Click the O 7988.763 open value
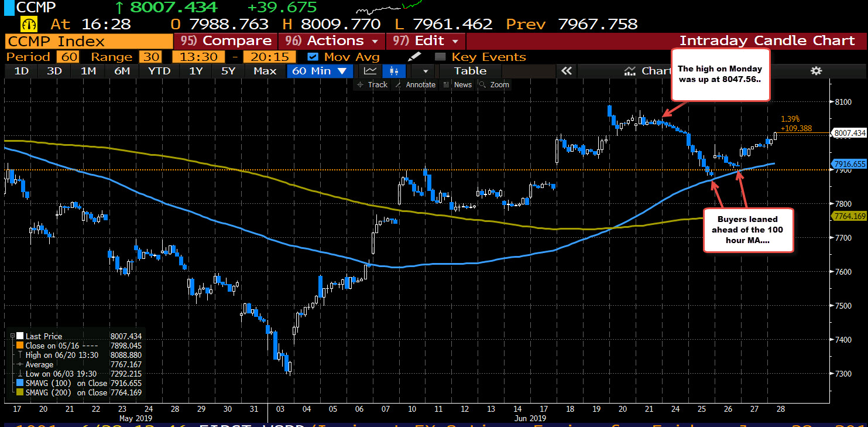 (218, 25)
